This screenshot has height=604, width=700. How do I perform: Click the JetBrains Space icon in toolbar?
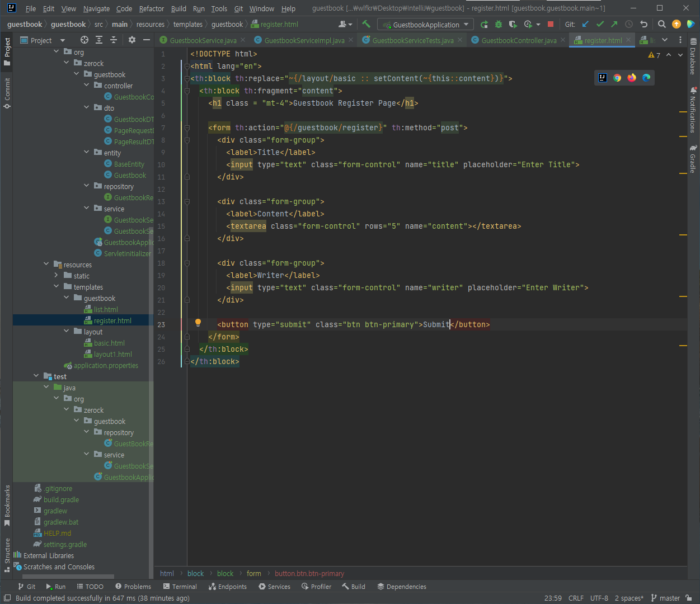click(x=691, y=24)
